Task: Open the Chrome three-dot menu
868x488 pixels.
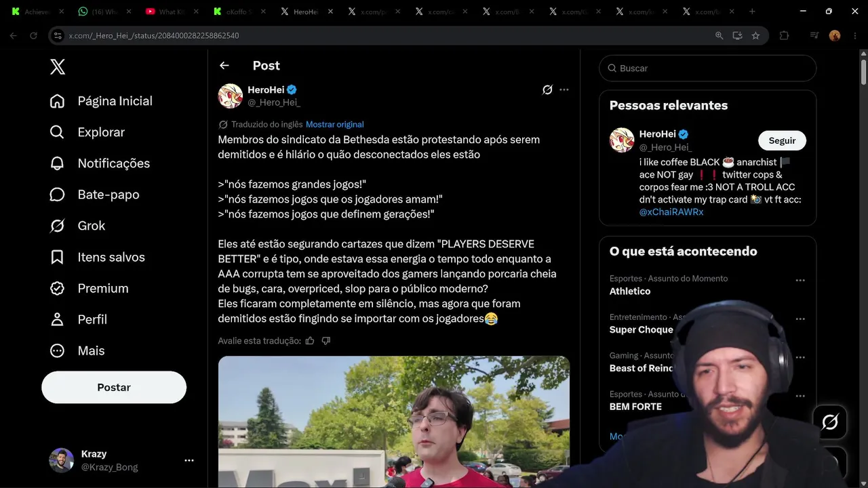Action: coord(854,35)
